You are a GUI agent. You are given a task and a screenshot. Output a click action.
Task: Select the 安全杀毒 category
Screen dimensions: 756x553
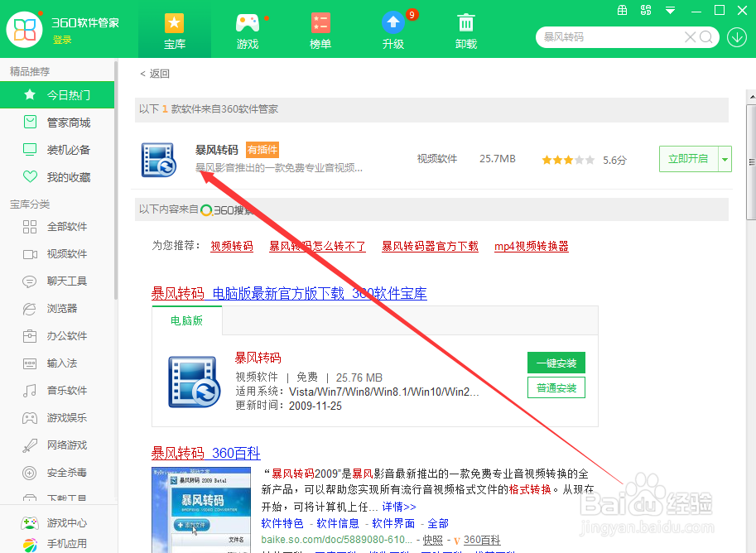[x=57, y=473]
